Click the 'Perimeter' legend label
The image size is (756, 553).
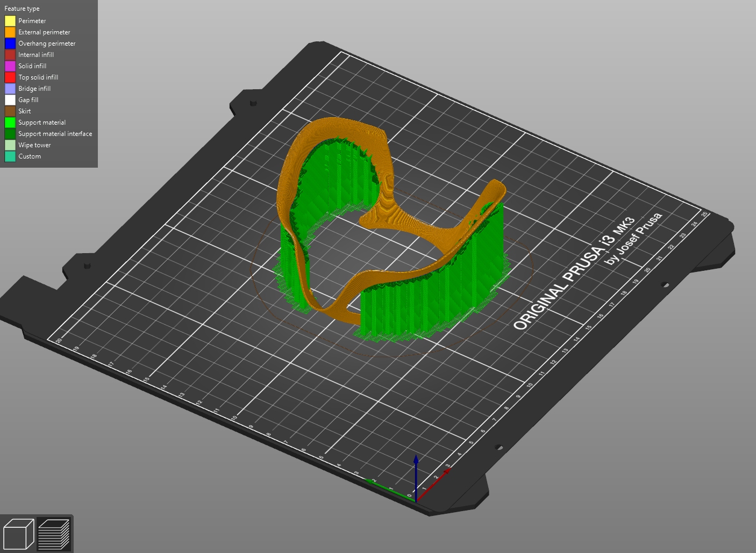tap(32, 21)
